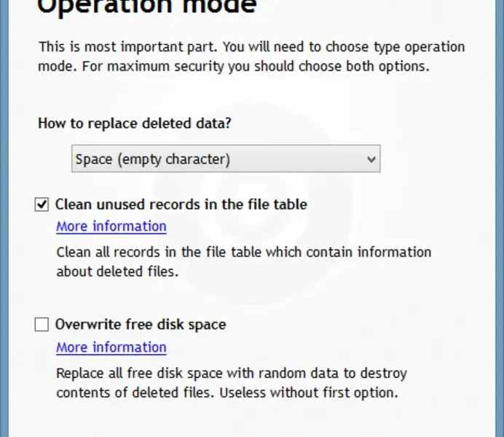This screenshot has height=437, width=504.
Task: Click the replace-data combo box arrow
Action: pos(371,159)
